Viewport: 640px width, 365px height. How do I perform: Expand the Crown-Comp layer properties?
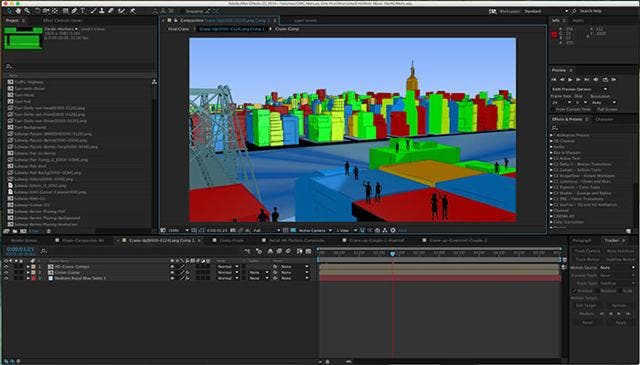pos(28,272)
